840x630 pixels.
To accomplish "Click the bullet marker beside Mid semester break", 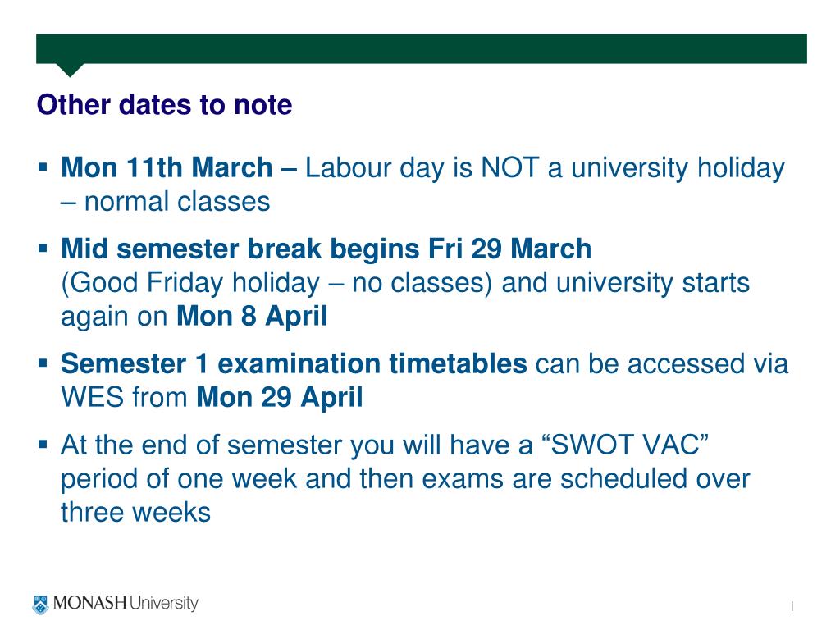I will point(43,248).
